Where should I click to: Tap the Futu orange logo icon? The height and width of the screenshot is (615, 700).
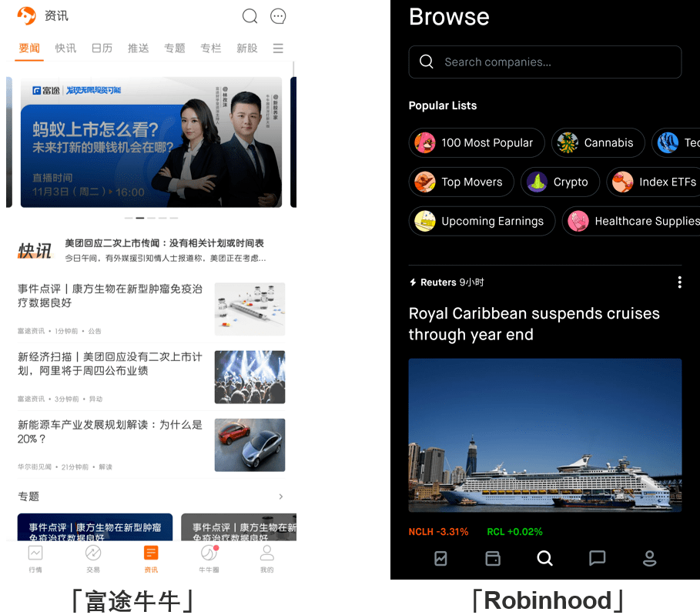26,15
